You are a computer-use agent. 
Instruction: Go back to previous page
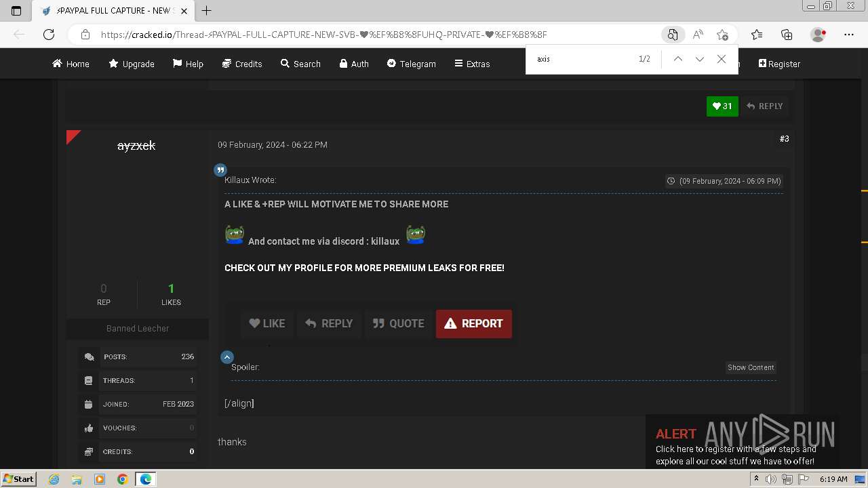pos(19,35)
